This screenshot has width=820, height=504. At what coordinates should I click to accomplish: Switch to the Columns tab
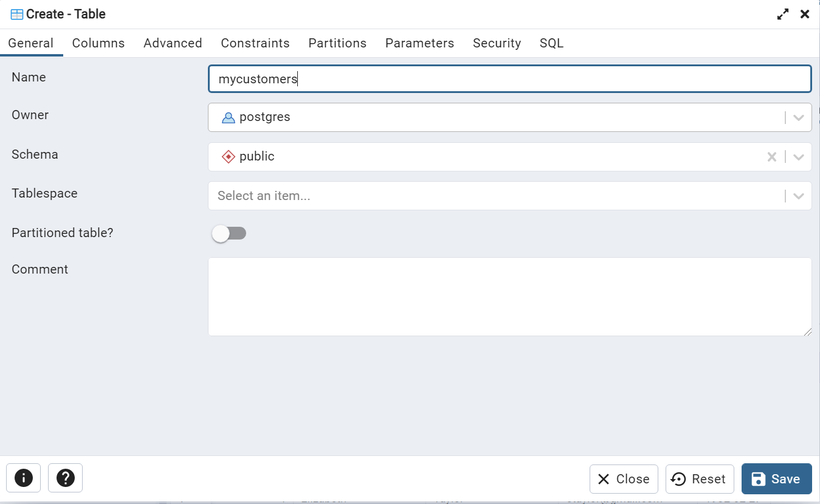[98, 43]
